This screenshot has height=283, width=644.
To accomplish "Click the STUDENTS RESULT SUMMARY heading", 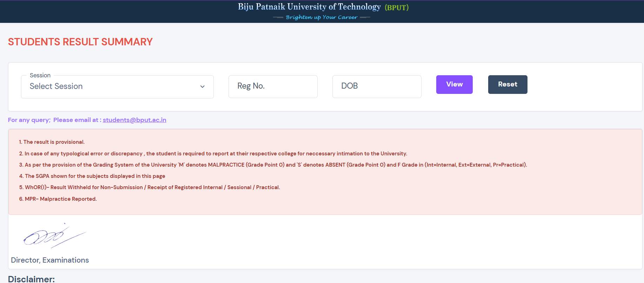I will (x=80, y=42).
